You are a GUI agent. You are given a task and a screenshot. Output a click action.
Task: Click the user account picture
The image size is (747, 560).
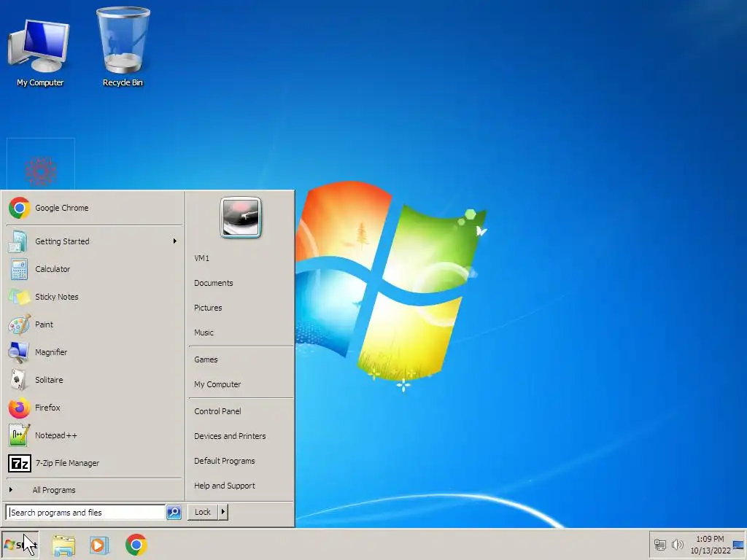[x=241, y=217]
